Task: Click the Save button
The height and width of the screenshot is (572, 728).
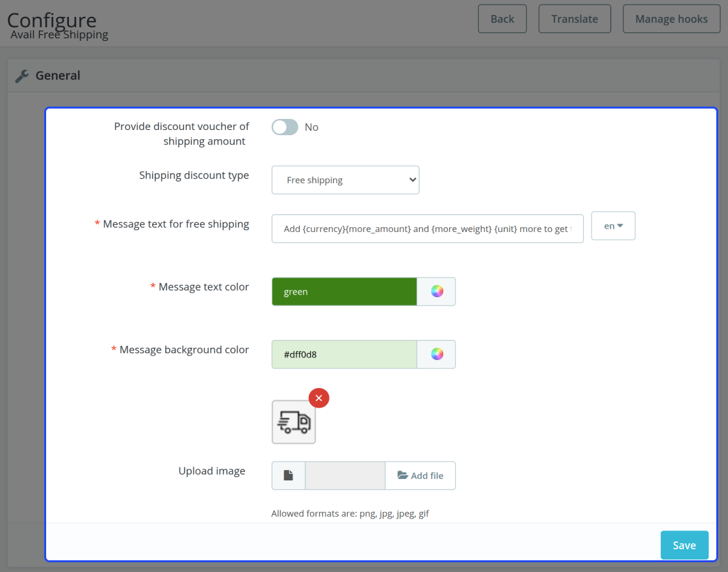Action: [x=684, y=545]
